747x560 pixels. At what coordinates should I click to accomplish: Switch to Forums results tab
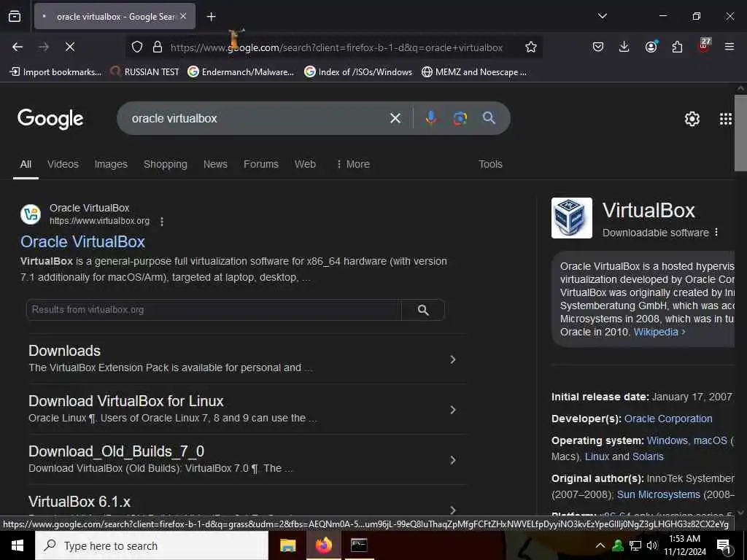coord(261,164)
